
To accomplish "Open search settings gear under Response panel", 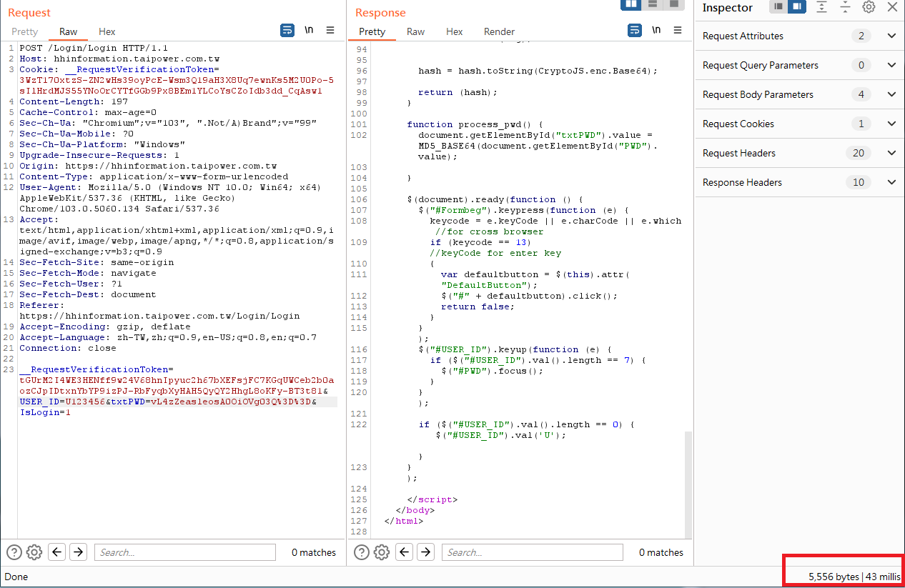I will coord(382,552).
